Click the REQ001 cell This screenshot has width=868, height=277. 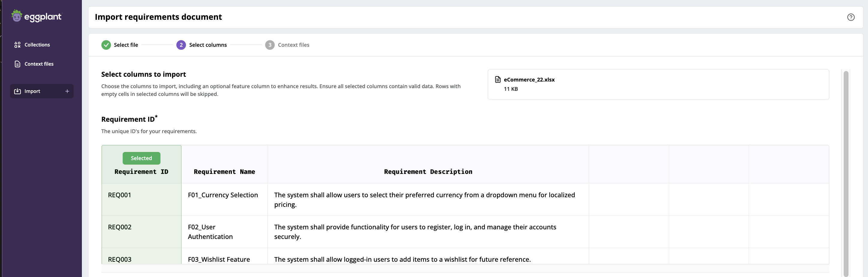pos(142,199)
